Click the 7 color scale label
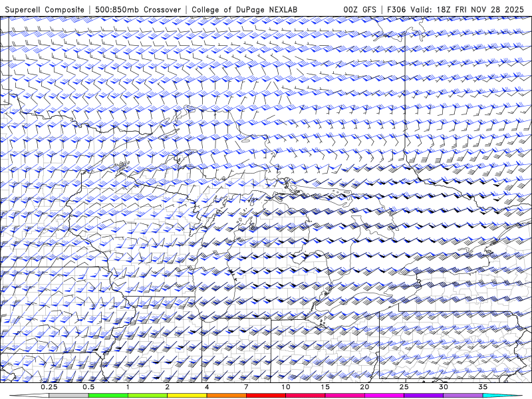 (x=246, y=387)
